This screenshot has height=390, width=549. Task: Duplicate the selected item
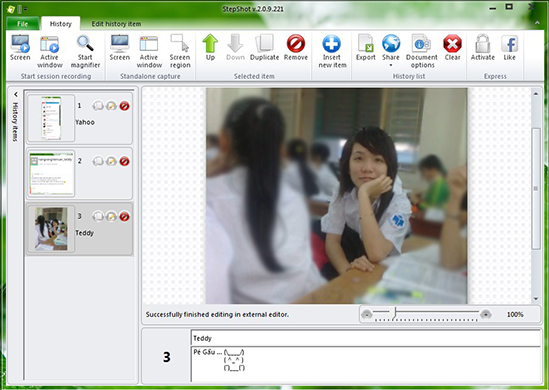click(x=264, y=48)
